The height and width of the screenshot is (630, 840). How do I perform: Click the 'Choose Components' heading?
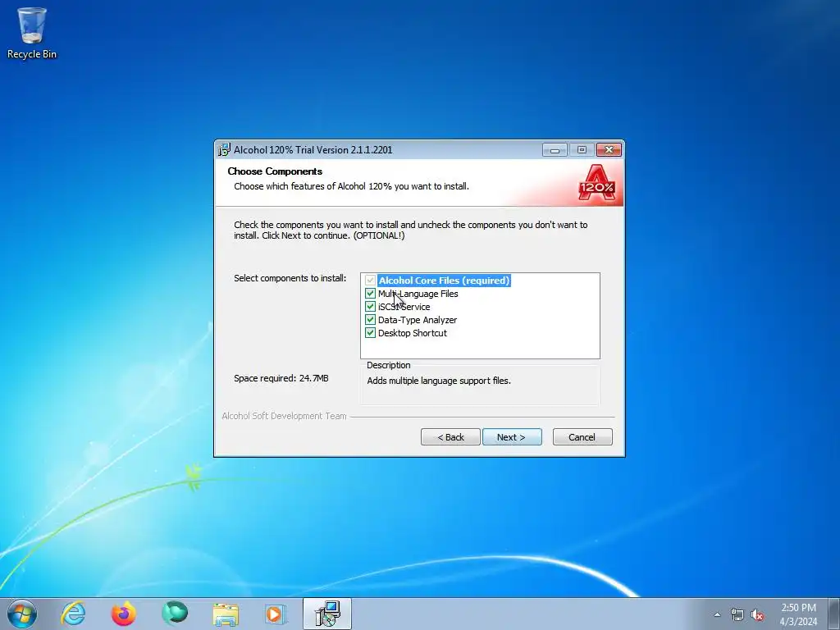pos(275,171)
